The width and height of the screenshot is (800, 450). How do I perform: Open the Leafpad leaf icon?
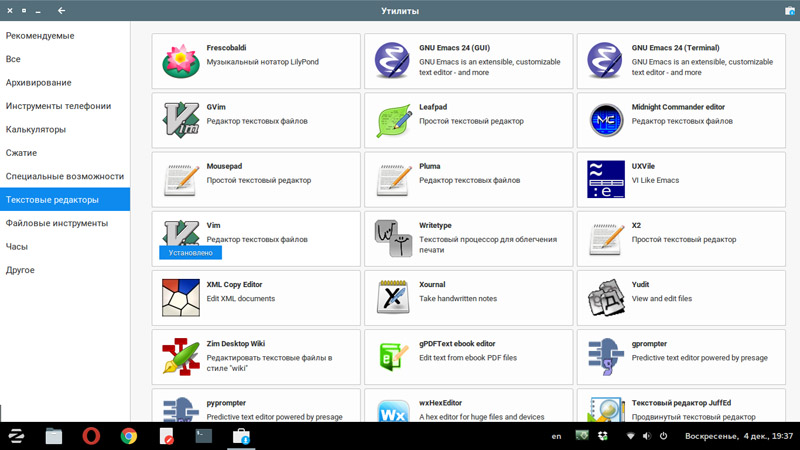coord(393,120)
